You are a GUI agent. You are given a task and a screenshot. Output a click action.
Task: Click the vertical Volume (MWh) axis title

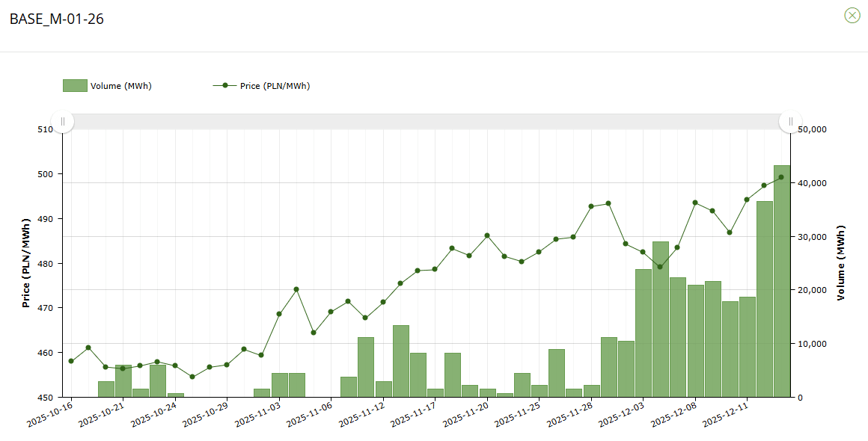click(840, 263)
